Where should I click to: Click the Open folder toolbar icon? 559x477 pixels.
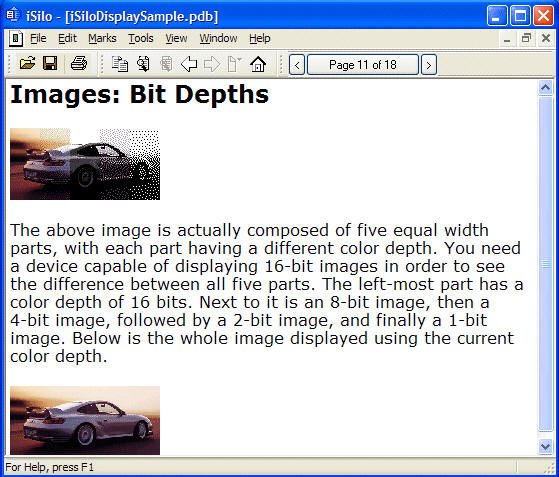point(27,64)
